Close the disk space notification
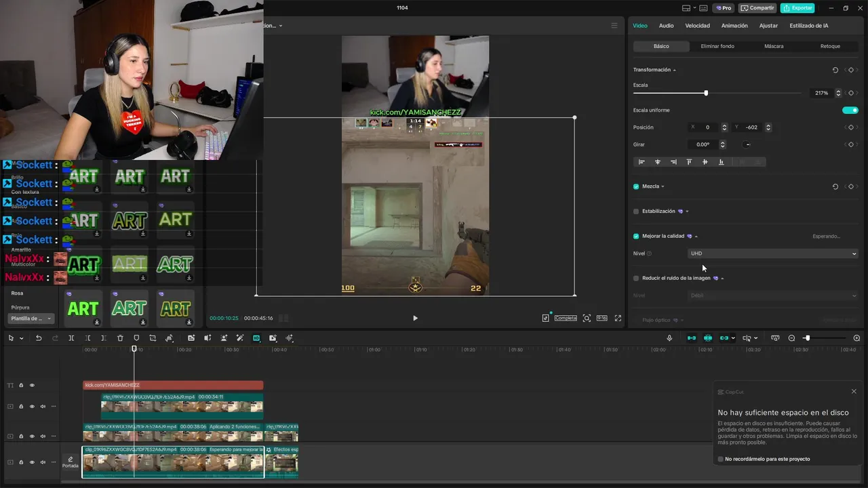This screenshot has height=488, width=868. [x=854, y=391]
